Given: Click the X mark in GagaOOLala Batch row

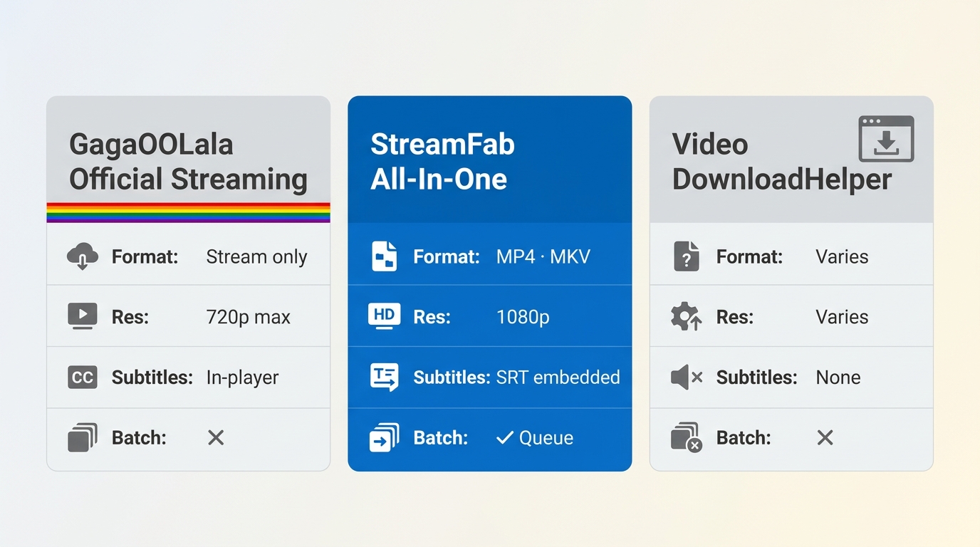Looking at the screenshot, I should coord(216,437).
